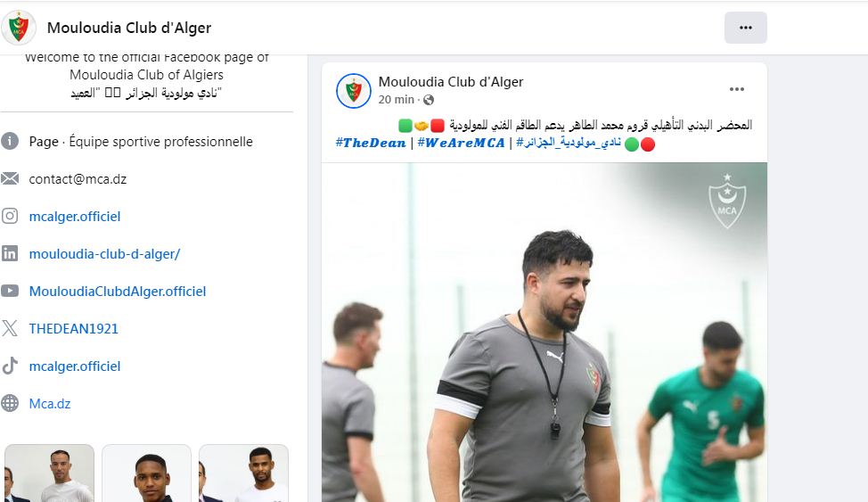Click the public audience globe beside 20 min
The image size is (868, 502).
point(429,100)
